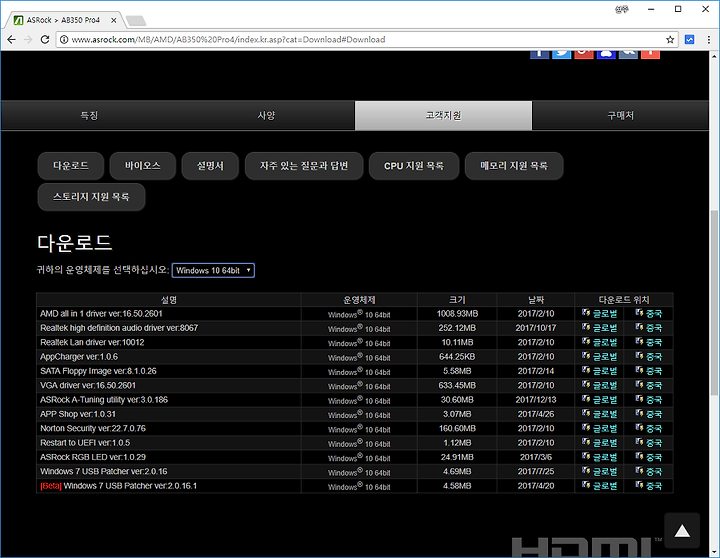Screen dimensions: 720x558
Task: Click the 설명 column header
Action: point(169,300)
